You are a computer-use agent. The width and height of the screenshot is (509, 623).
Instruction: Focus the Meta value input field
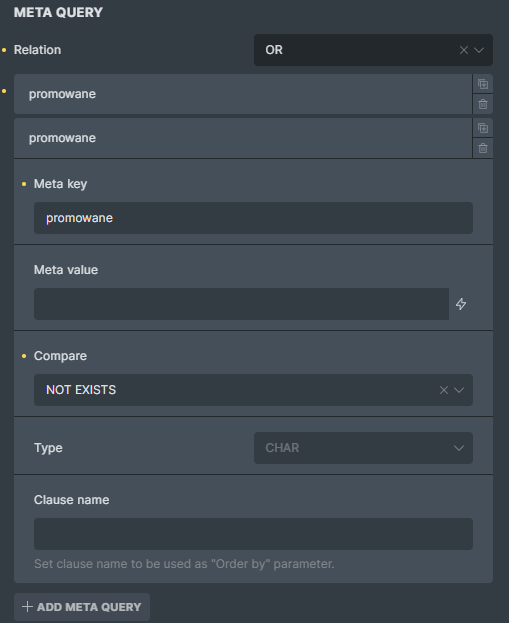coord(241,304)
